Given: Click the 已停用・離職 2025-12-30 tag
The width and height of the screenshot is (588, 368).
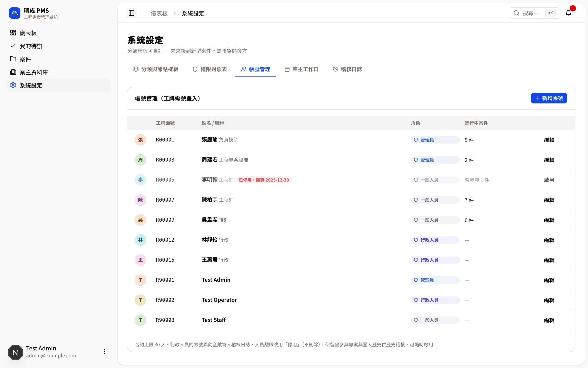Looking at the screenshot, I should (264, 180).
